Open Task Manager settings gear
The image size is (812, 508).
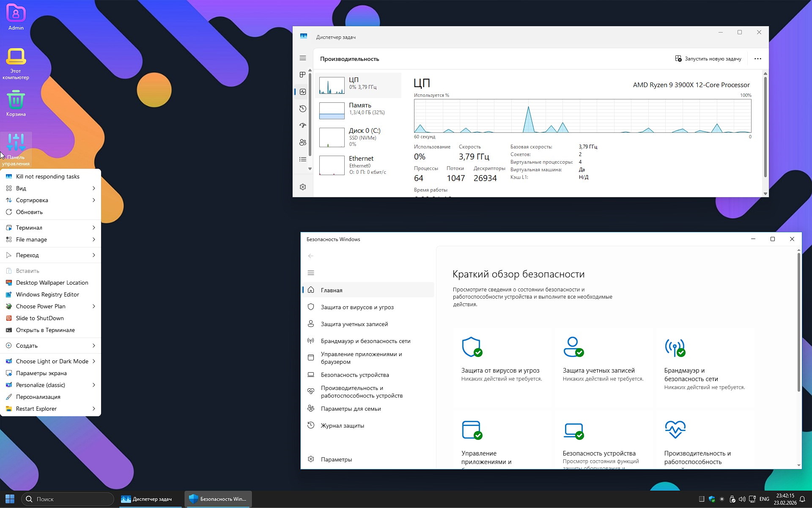pyautogui.click(x=302, y=187)
